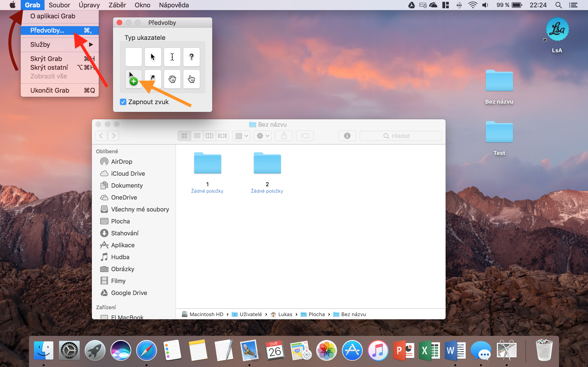Open Safari from the Dock
Viewport: 588px width, 367px height.
pyautogui.click(x=146, y=351)
